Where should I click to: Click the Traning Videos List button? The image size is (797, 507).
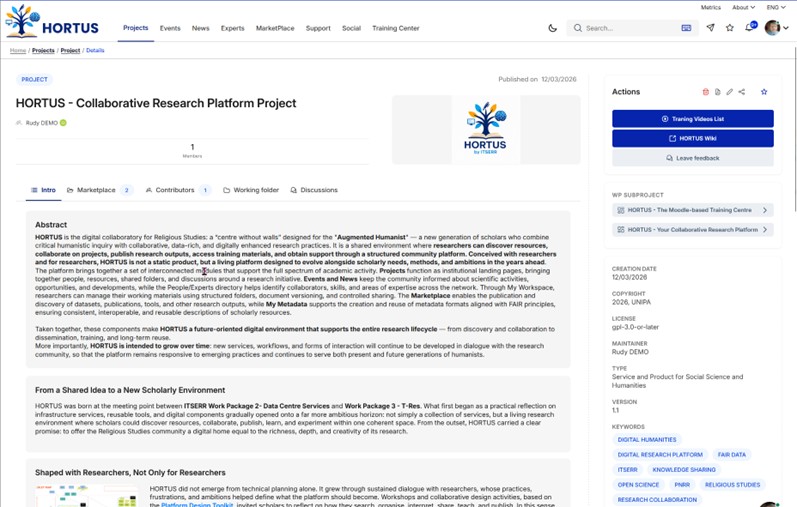pyautogui.click(x=692, y=118)
